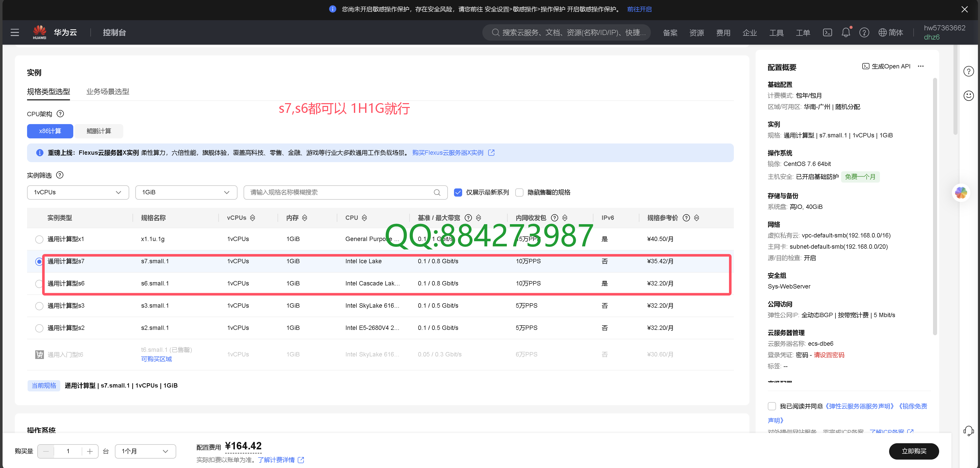Sort by 基准/最大带宽 column

[x=479, y=218]
